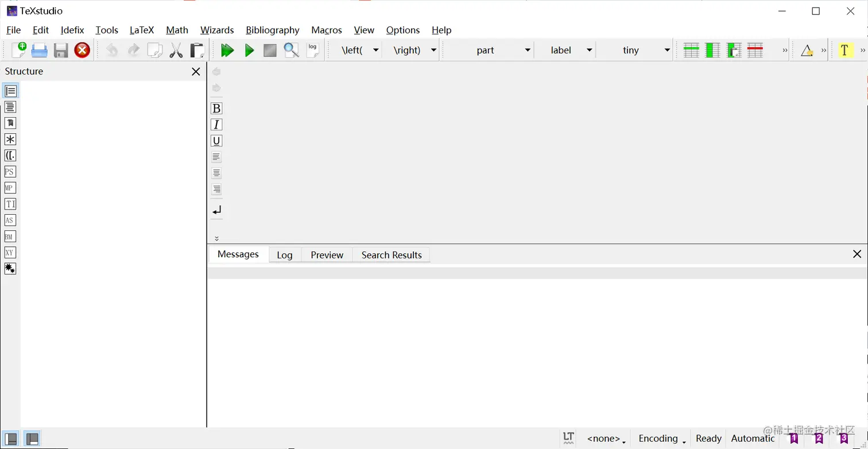Viewport: 868px width, 449px height.
Task: Open bookmarks panel icon in side panel
Action: tap(10, 123)
